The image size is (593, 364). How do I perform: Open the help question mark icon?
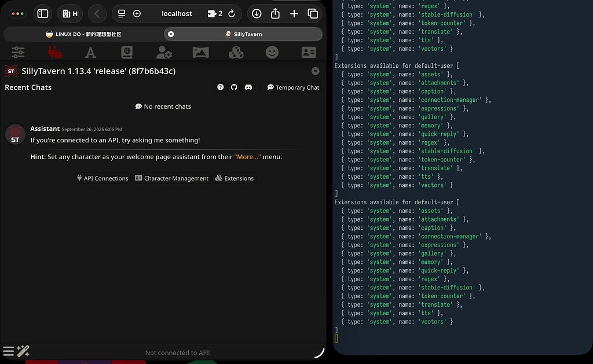[x=221, y=87]
